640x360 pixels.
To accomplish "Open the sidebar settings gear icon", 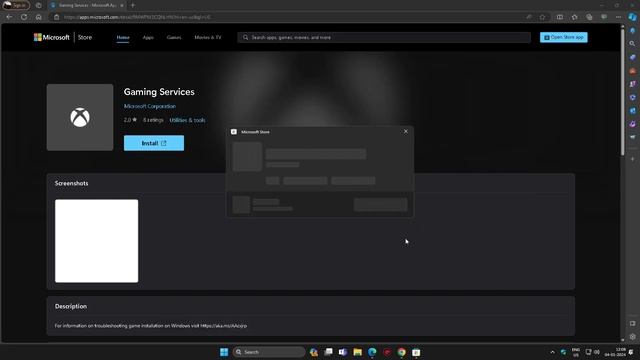I will tap(632, 337).
